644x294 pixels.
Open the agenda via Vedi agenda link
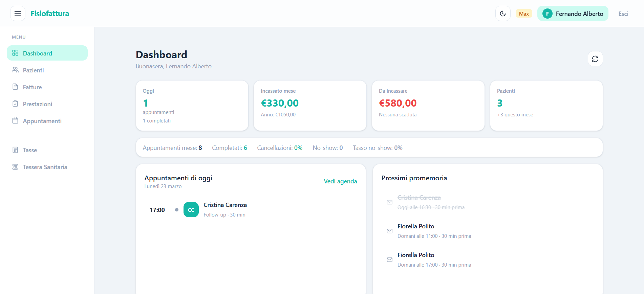[x=340, y=181]
